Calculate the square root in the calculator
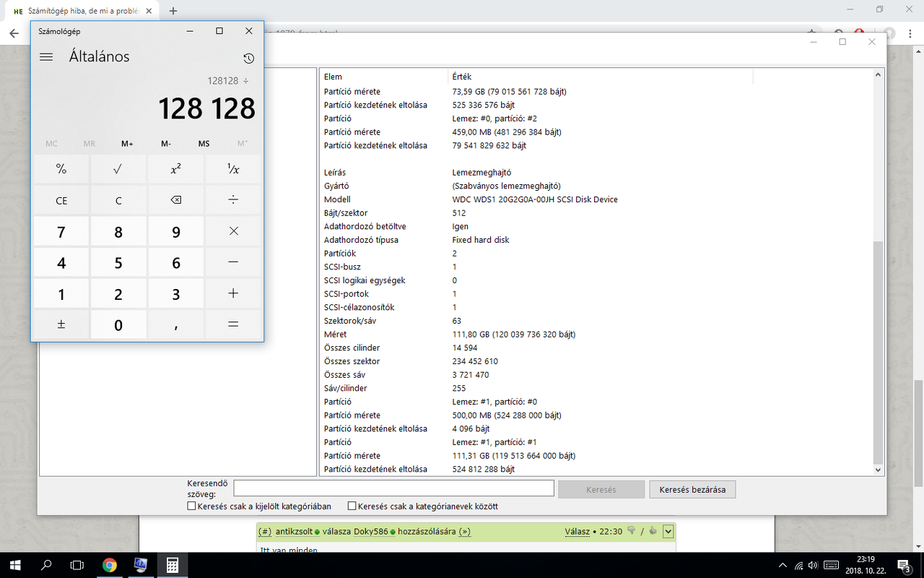 click(x=118, y=169)
